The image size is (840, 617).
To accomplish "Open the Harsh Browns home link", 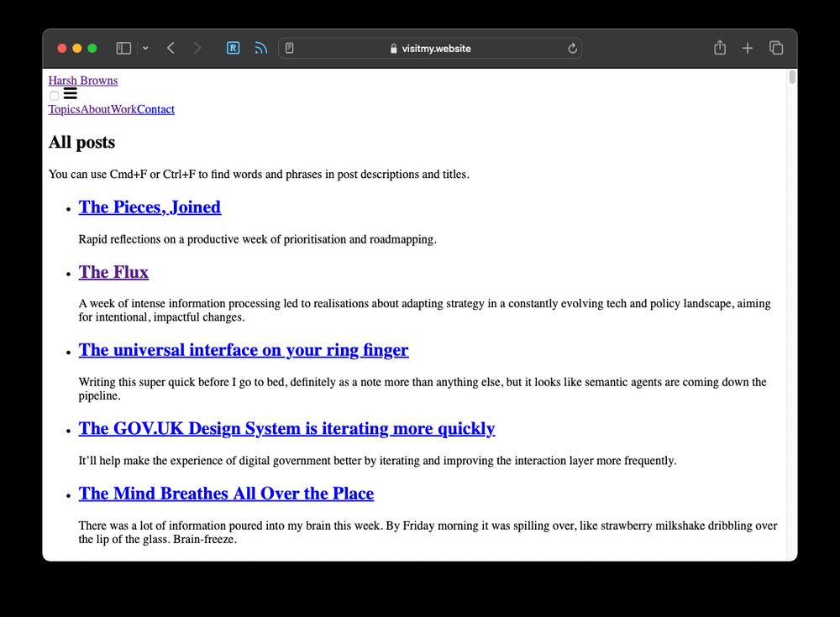I will pos(82,80).
